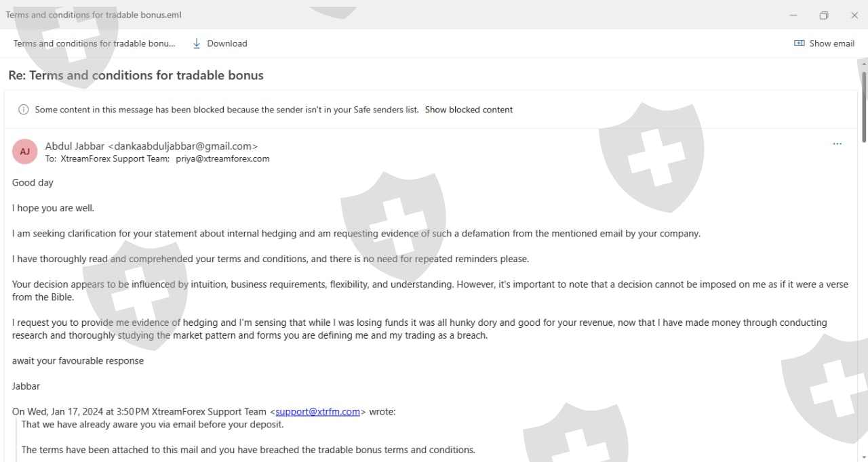Click the Download button label
868x462 pixels.
[227, 43]
